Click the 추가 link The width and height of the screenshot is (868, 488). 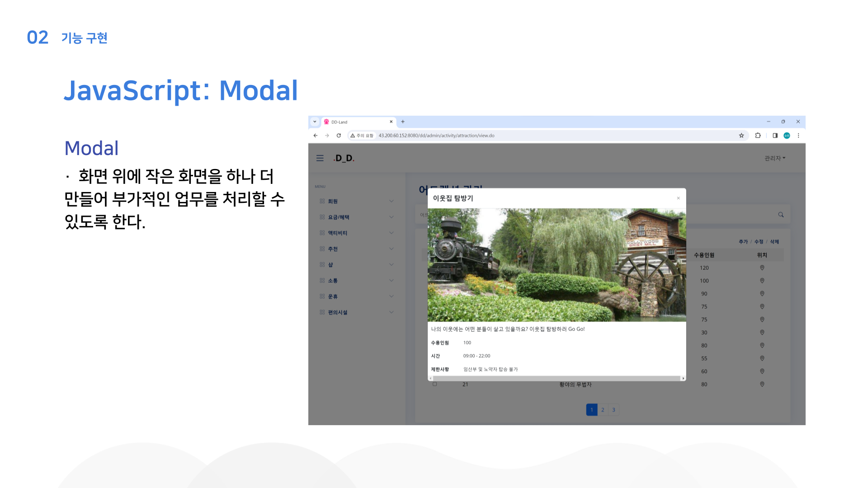743,242
